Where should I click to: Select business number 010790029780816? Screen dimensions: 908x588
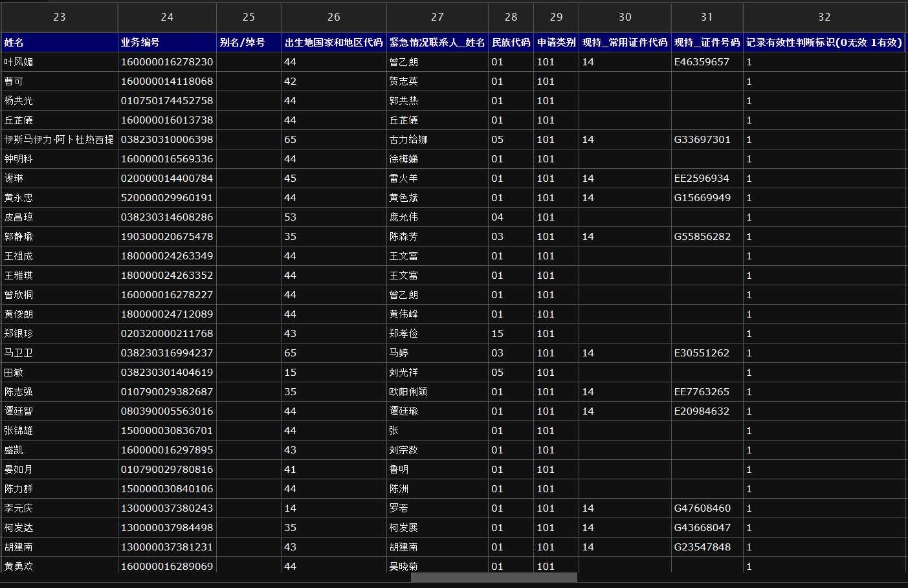[x=167, y=470]
